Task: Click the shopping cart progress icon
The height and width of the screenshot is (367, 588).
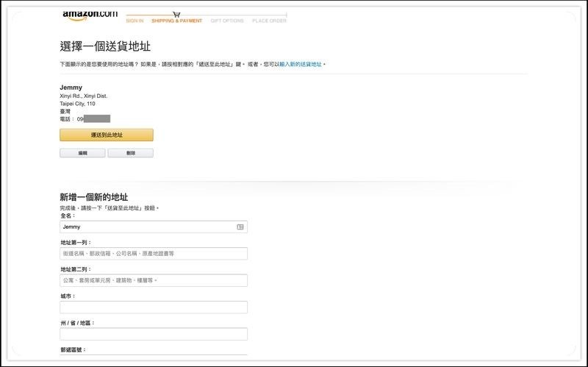Action: [176, 15]
